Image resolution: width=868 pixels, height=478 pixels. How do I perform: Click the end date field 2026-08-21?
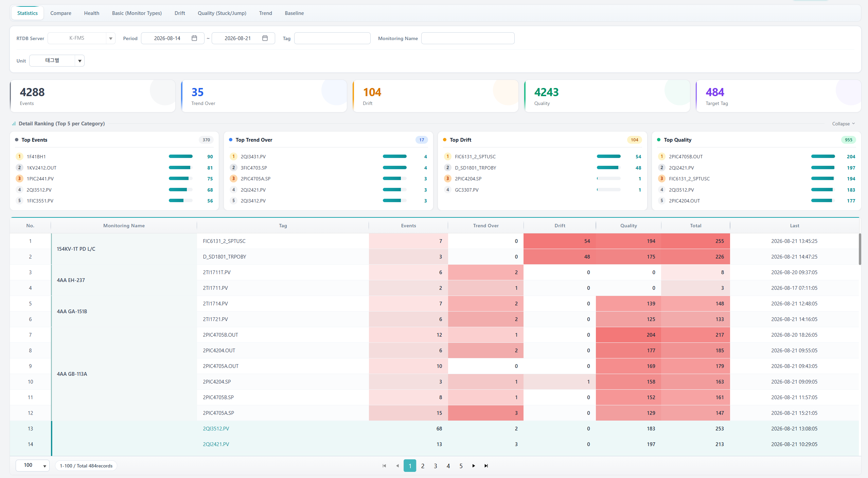pyautogui.click(x=243, y=38)
